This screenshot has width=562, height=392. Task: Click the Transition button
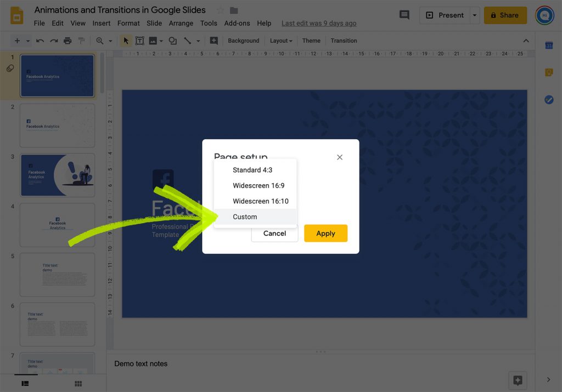tap(344, 41)
